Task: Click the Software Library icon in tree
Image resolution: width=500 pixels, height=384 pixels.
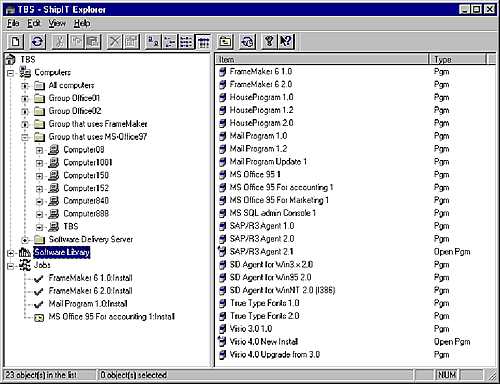Action: tap(25, 252)
